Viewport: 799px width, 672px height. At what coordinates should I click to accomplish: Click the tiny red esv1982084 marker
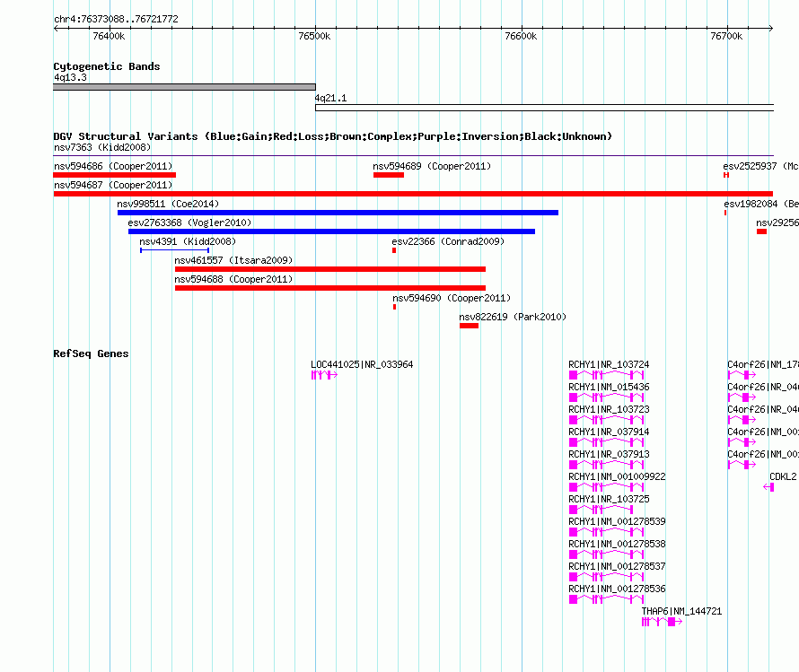click(725, 213)
